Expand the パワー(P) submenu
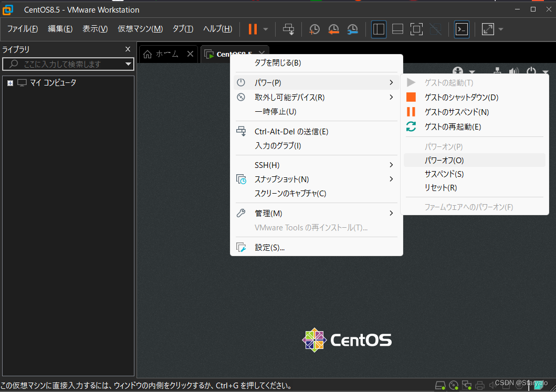 316,82
